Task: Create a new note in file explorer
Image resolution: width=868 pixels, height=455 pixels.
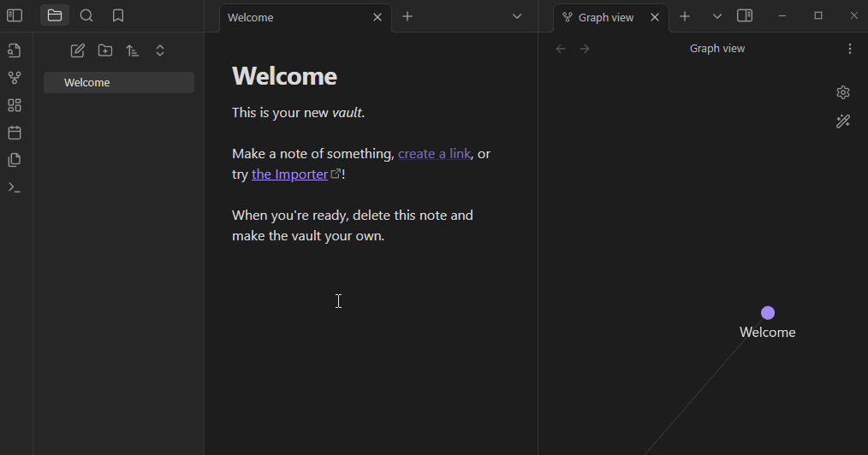Action: coord(78,50)
